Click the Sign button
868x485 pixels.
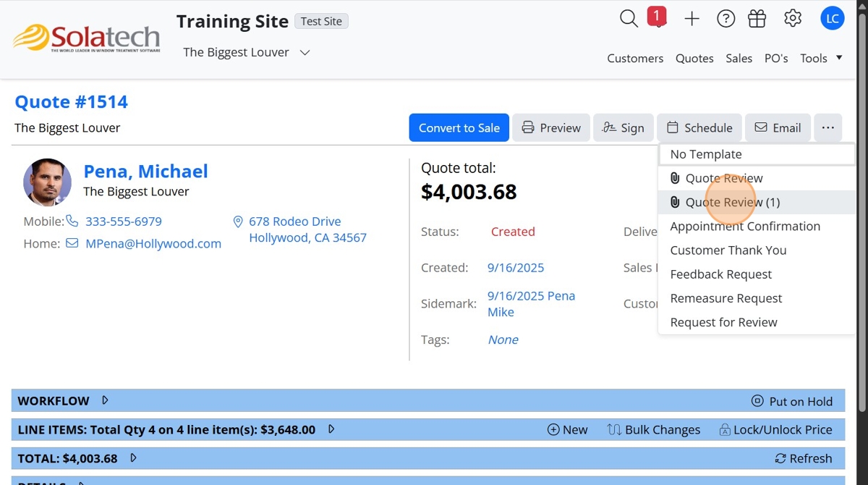624,127
